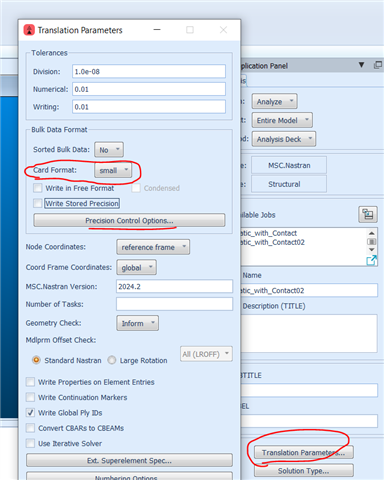Click the new job icon beside Available Jobs
This screenshot has height=480, width=384.
tap(368, 214)
